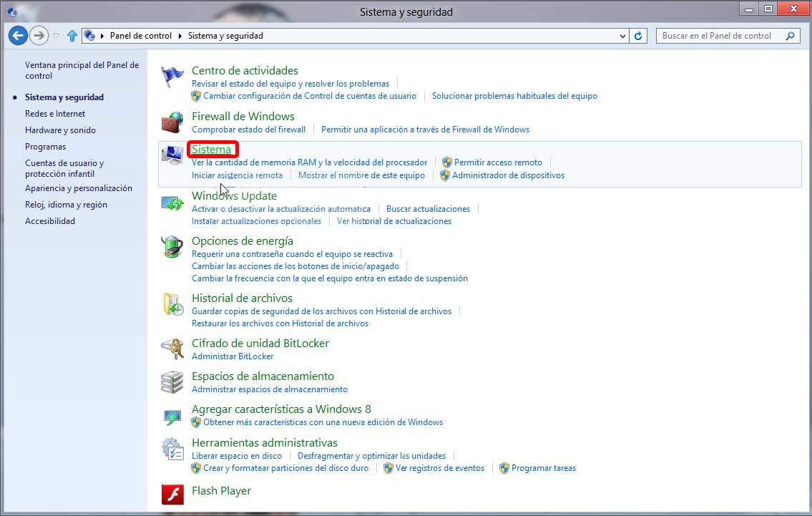Click Instalar actualizaciones opcionales

click(256, 221)
